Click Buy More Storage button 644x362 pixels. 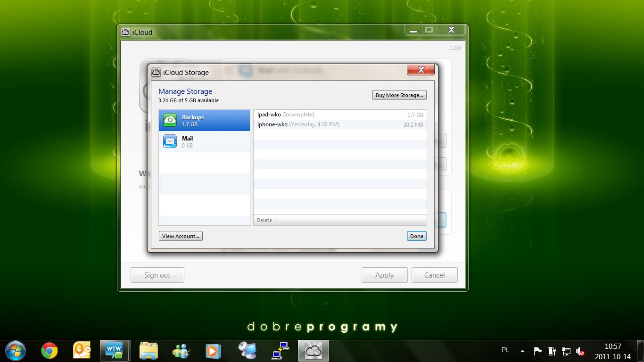click(399, 95)
